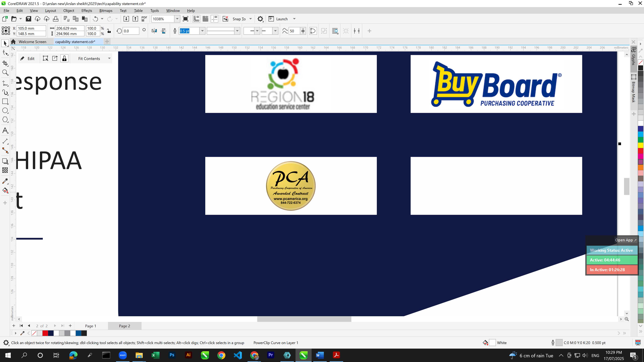The height and width of the screenshot is (362, 644).
Task: Select the Ellipse tool
Action: pos(5,110)
